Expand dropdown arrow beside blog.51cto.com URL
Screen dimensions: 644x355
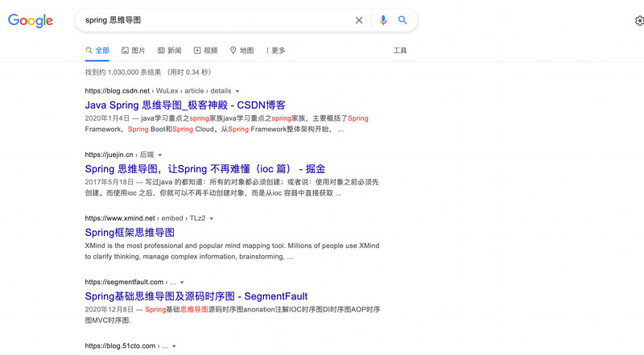coord(174,346)
